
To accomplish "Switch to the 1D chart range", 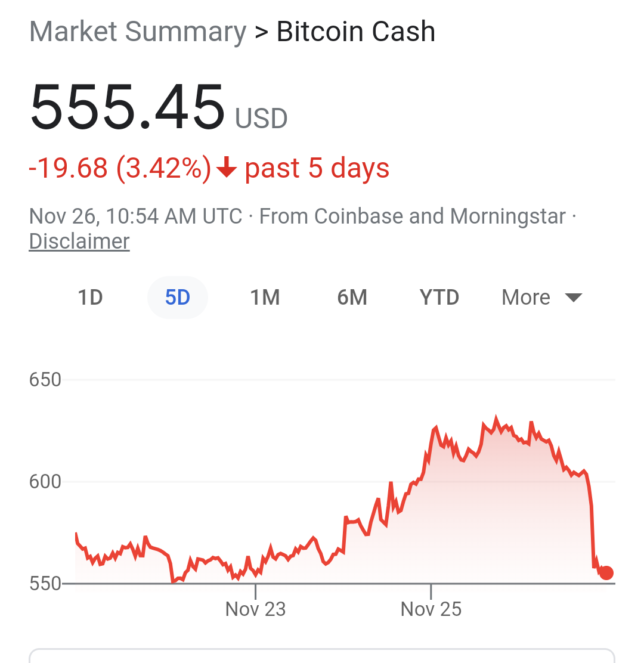I will pos(91,298).
